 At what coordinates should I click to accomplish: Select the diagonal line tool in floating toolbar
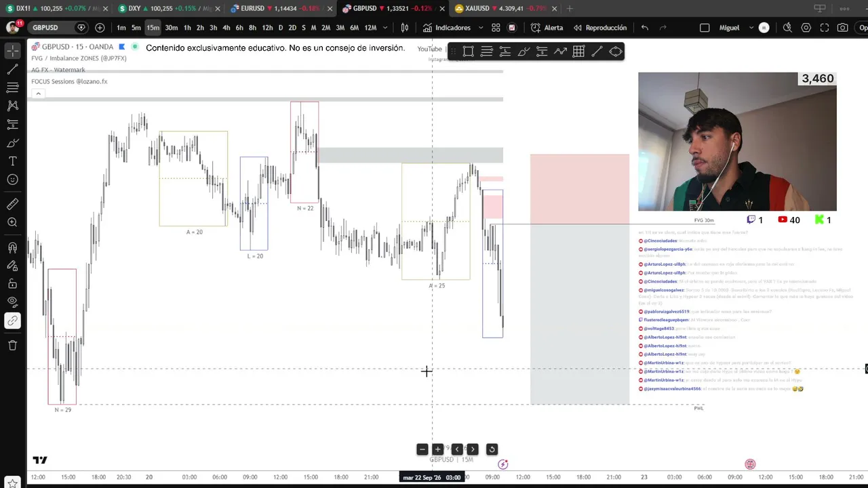pos(597,52)
